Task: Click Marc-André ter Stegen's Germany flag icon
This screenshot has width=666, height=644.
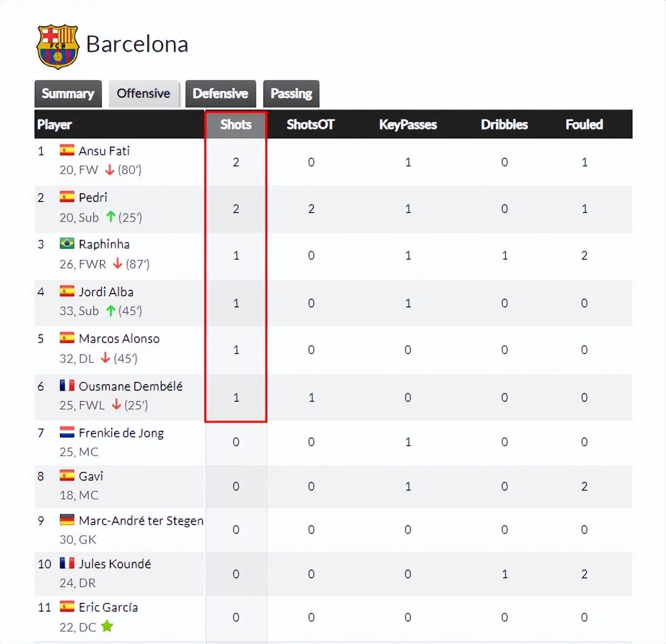Action: click(67, 520)
